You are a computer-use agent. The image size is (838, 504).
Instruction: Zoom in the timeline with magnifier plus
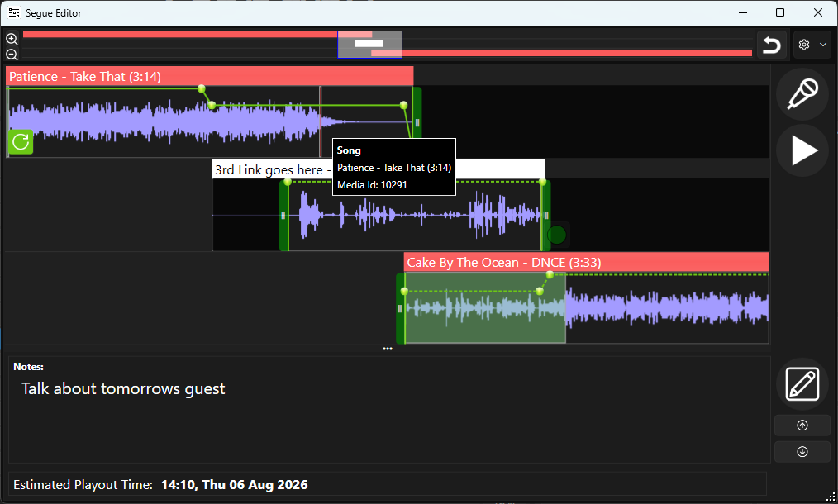point(12,39)
